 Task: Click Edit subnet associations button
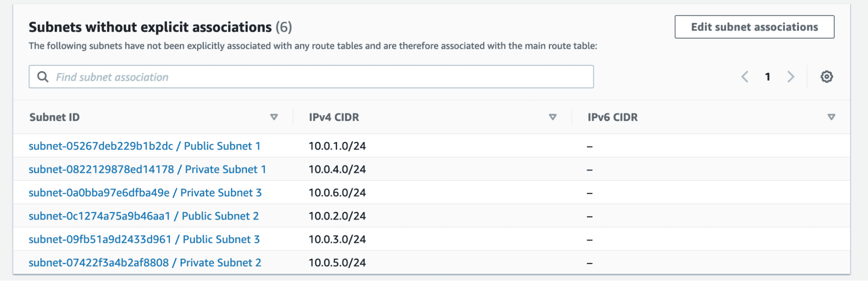754,27
